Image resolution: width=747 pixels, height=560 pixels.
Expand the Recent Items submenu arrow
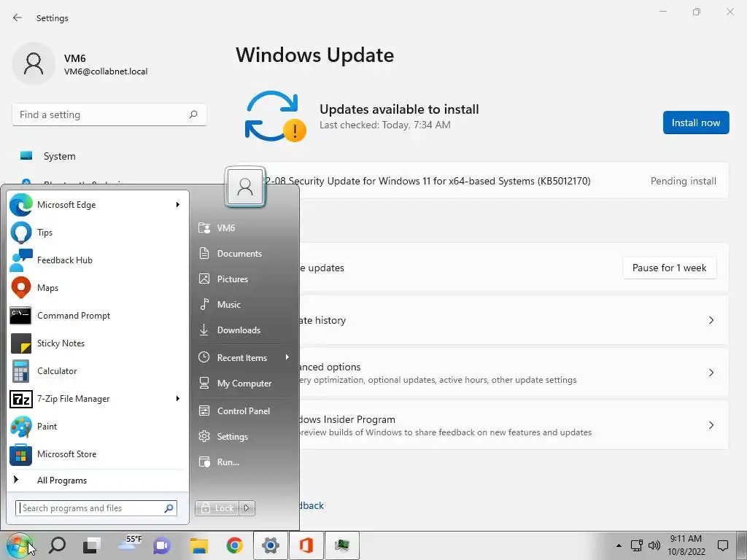point(287,357)
